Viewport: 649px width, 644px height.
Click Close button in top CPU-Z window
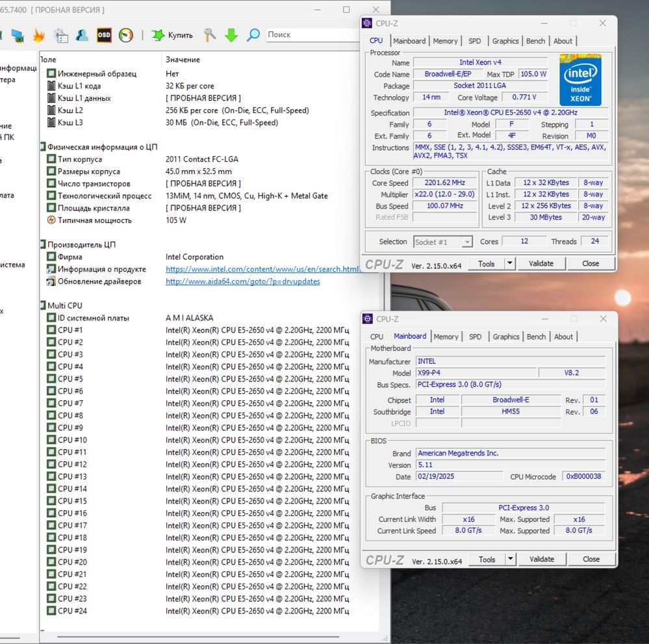click(x=591, y=264)
